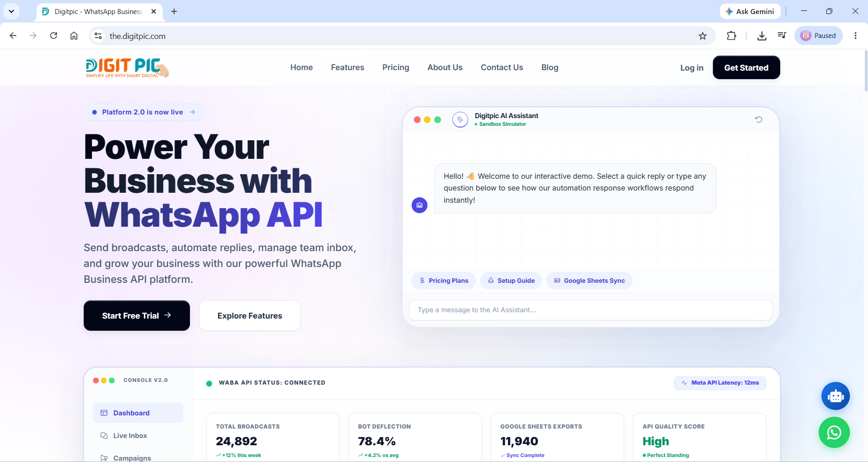The width and height of the screenshot is (868, 462).
Task: Click the browser forward arrow
Action: pyautogui.click(x=33, y=36)
